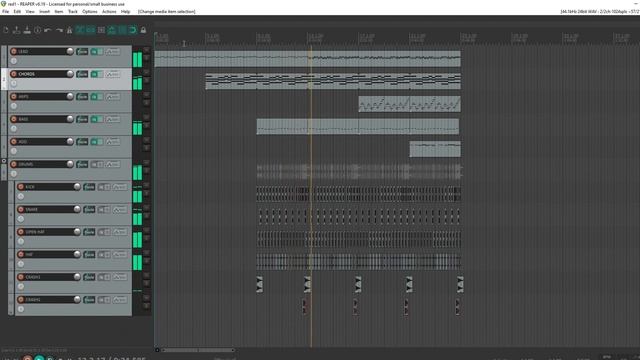640x360 pixels.
Task: Open the File menu
Action: pos(6,11)
